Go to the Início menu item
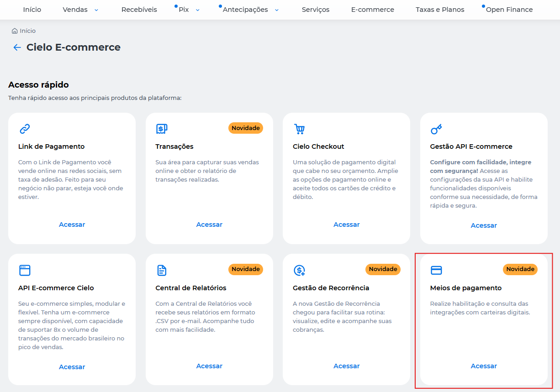This screenshot has height=392, width=560. (32, 10)
